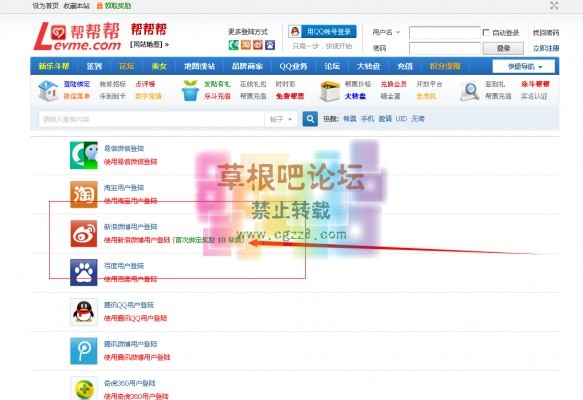Click the Tencent Weibo login icon

pos(84,351)
